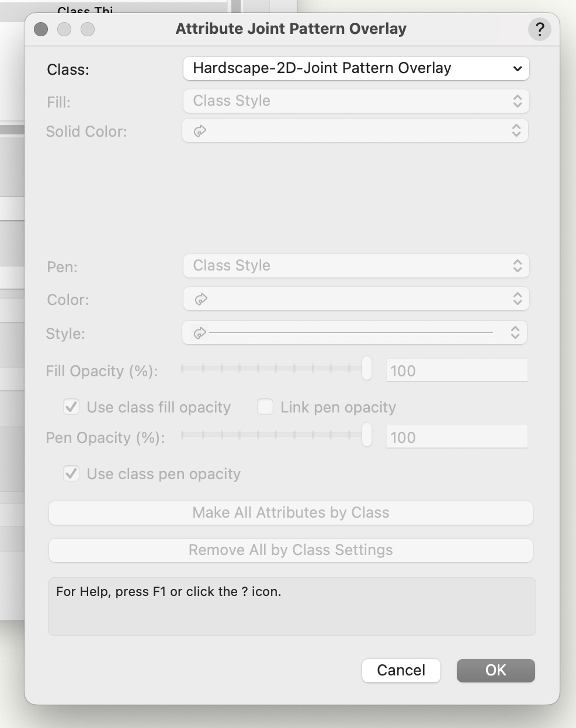
Task: Click the stepper arrows on the Fill popup
Action: point(517,101)
